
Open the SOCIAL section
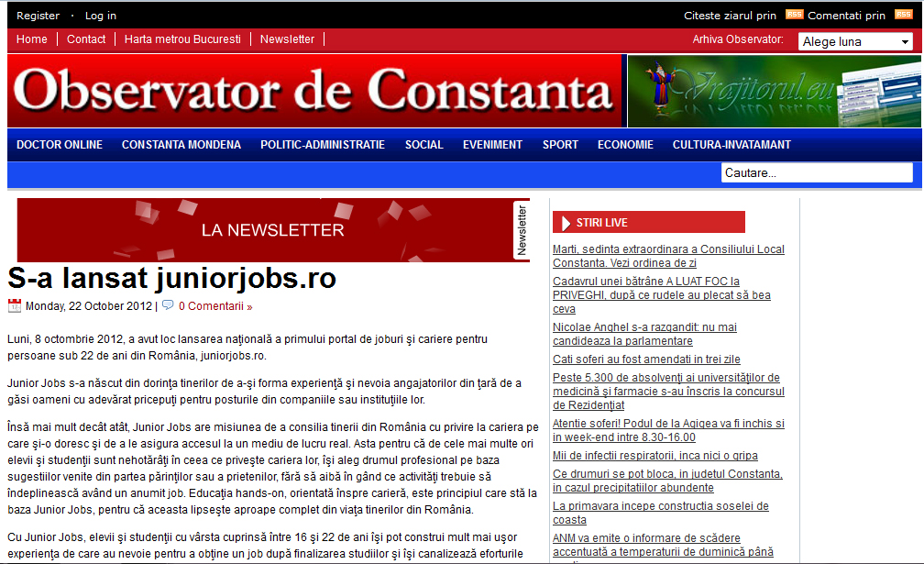424,145
